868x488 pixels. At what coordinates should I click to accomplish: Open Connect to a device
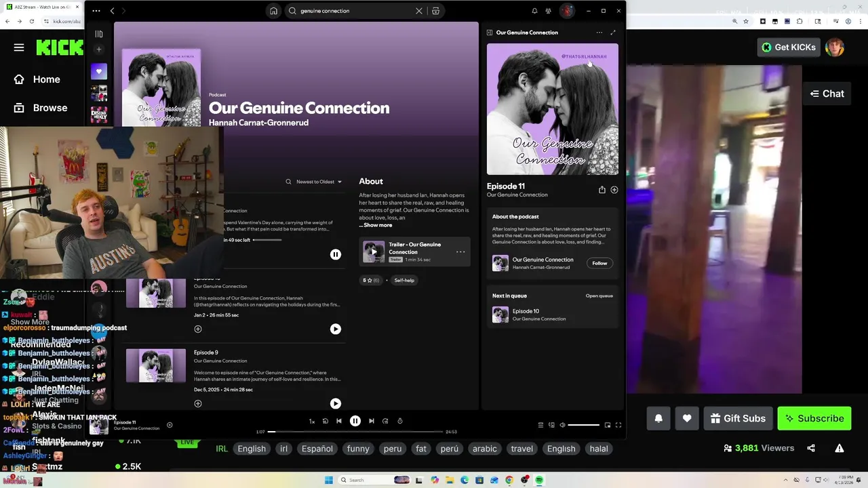pos(551,425)
